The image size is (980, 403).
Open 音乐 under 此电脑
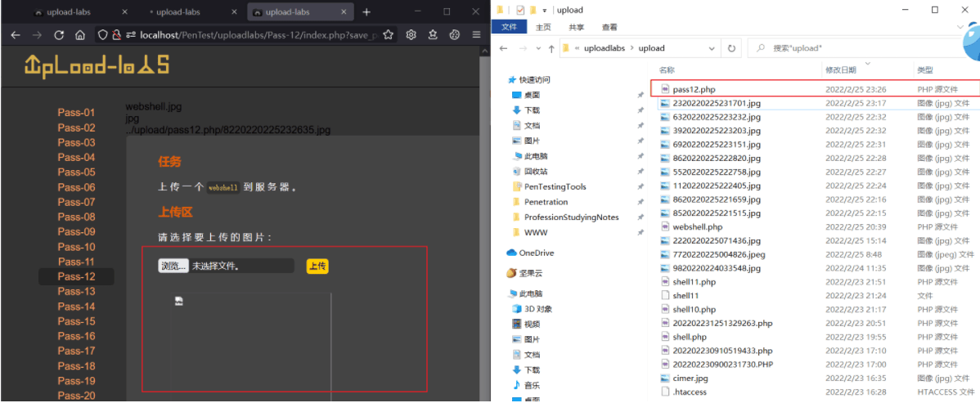pyautogui.click(x=532, y=385)
